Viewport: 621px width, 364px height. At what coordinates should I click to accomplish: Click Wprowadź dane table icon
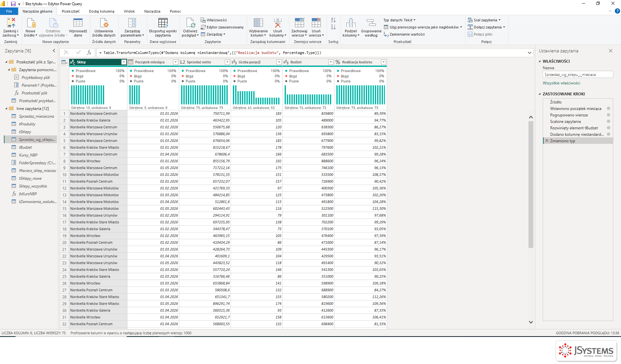[x=78, y=23]
